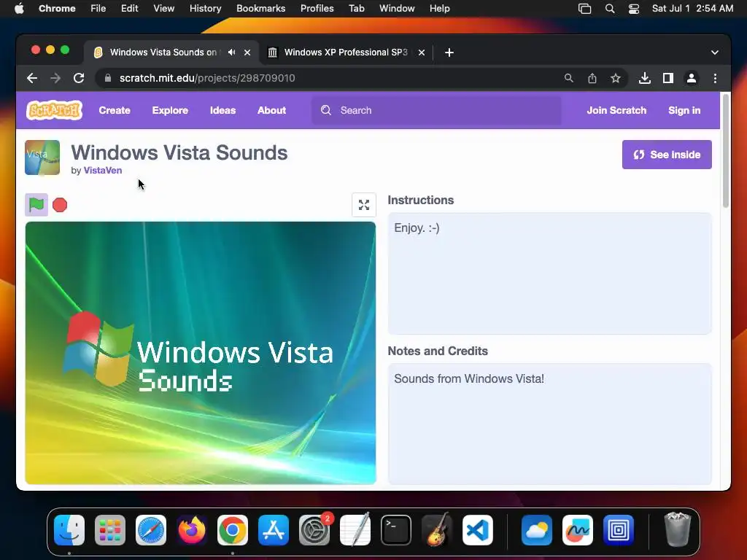This screenshot has height=560, width=747.
Task: Open a new browser tab
Action: coord(449,52)
